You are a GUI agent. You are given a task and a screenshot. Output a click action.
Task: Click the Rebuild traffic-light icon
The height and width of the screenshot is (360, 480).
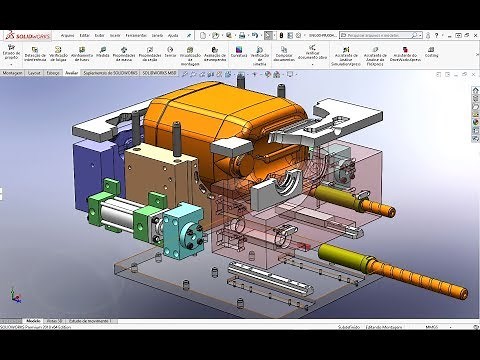281,35
